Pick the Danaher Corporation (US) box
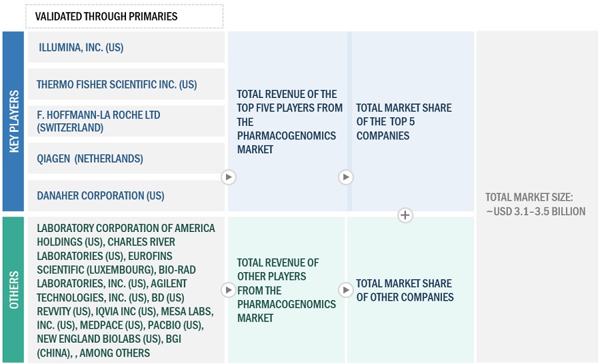This screenshot has height=364, width=600. [125, 195]
